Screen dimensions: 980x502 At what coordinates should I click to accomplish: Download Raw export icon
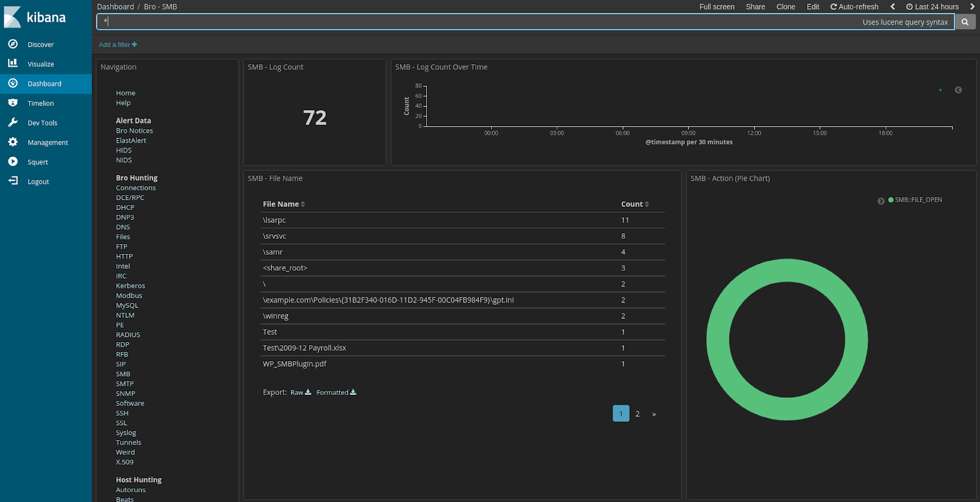tap(308, 392)
